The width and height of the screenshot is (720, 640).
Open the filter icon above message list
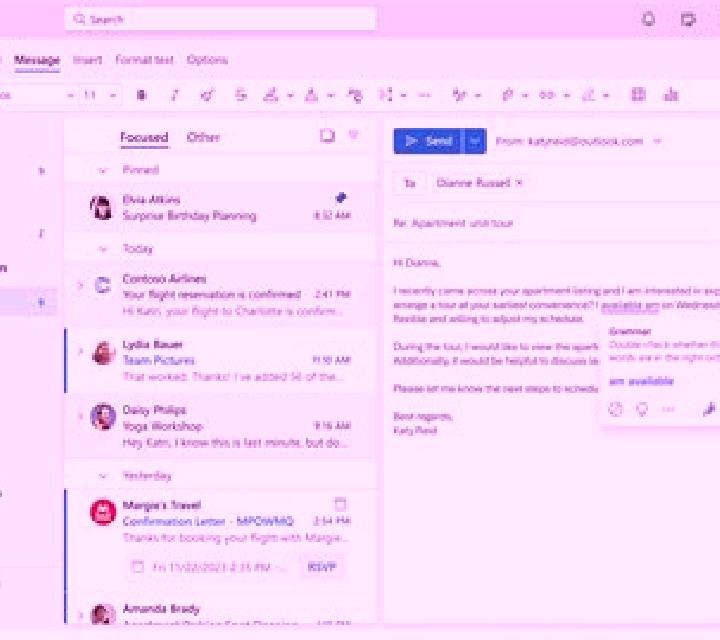pos(353,135)
